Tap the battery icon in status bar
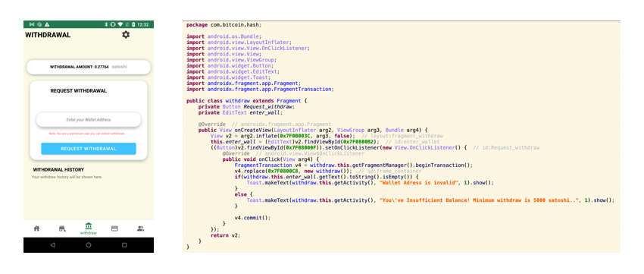644x274 pixels. [x=134, y=25]
